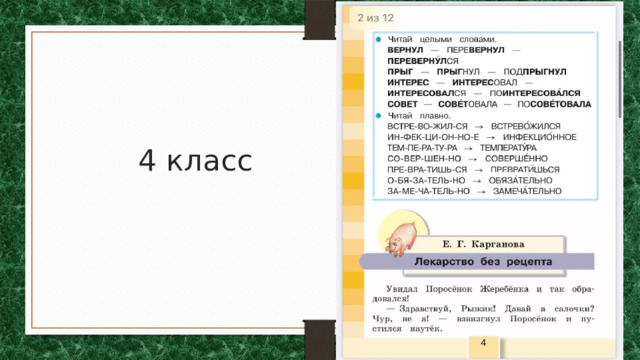
Task: Click the page number 4 at bottom
Action: click(x=483, y=342)
